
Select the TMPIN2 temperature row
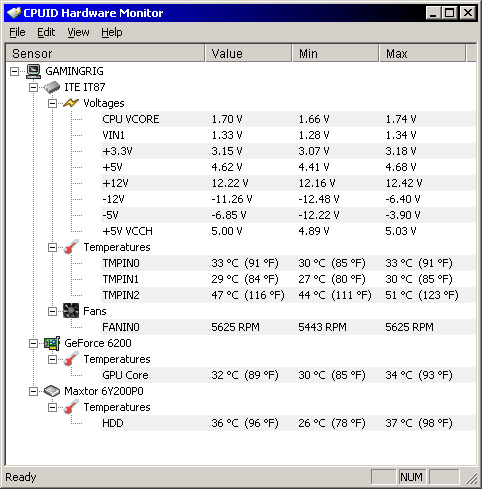[288, 295]
